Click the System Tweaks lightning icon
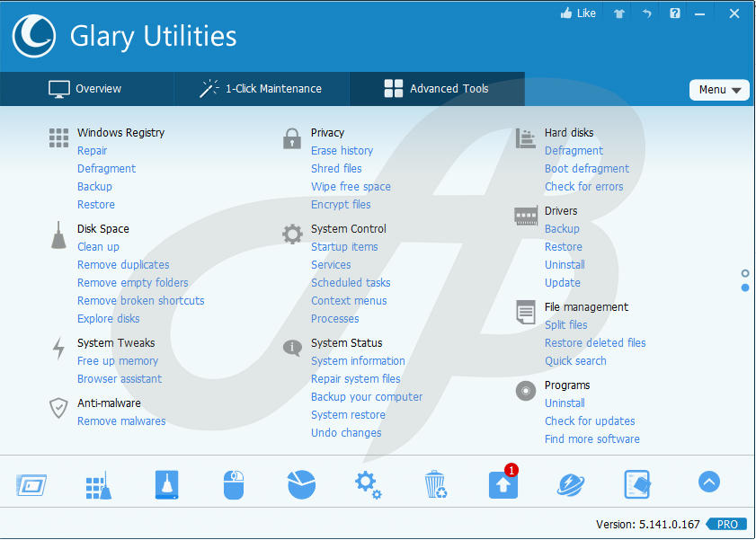Viewport: 756px width, 540px height. (x=58, y=349)
